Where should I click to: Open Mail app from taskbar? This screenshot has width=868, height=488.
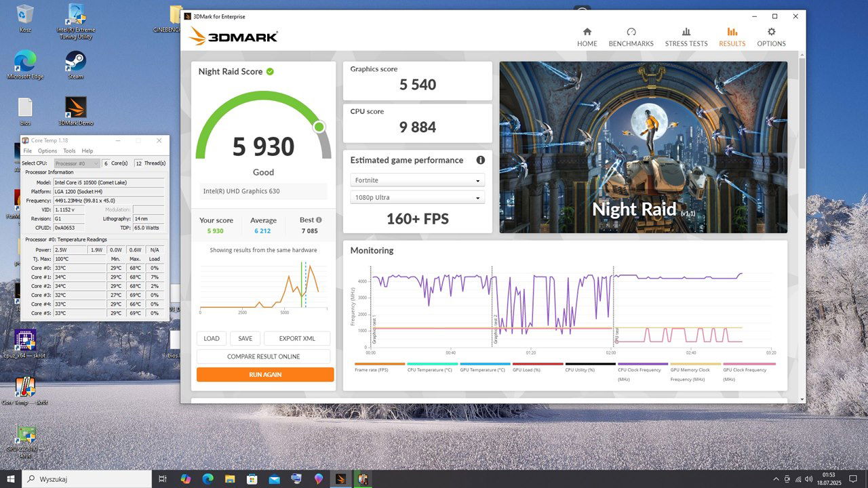click(274, 479)
